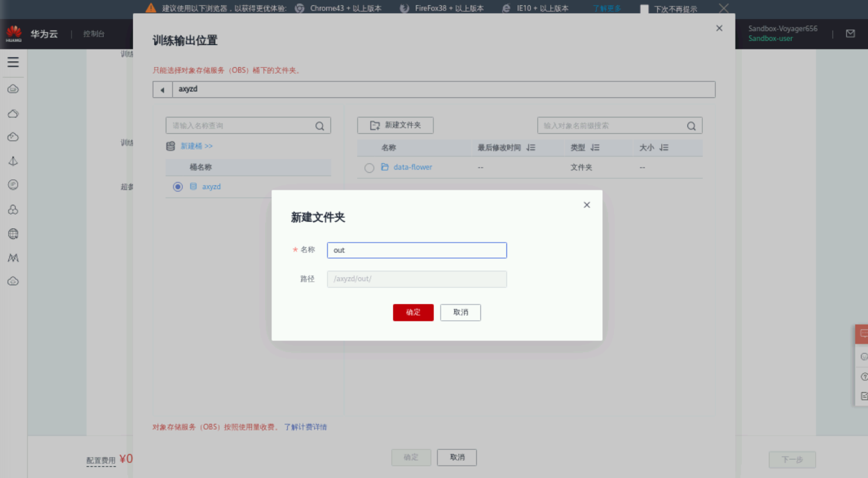
Task: Focus the 名称 input containing out
Action: click(x=417, y=250)
